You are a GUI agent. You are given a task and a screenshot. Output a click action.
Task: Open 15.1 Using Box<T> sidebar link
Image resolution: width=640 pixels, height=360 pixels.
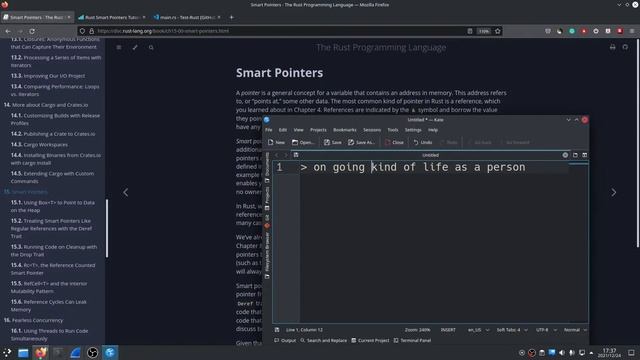[53, 206]
